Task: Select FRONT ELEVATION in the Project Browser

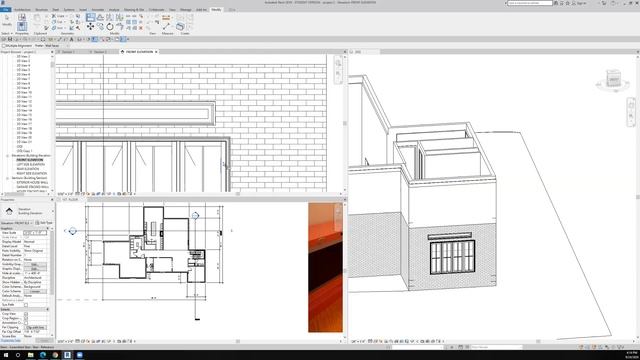Action: pos(29,160)
